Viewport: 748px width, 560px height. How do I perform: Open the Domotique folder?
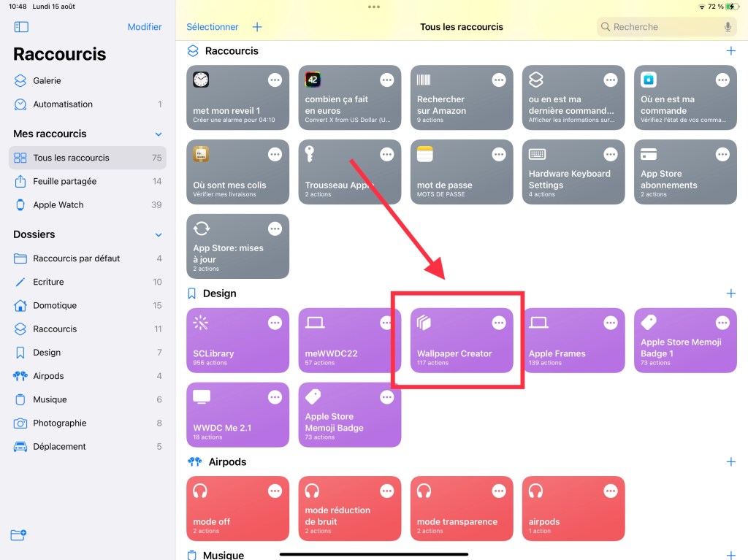(55, 305)
